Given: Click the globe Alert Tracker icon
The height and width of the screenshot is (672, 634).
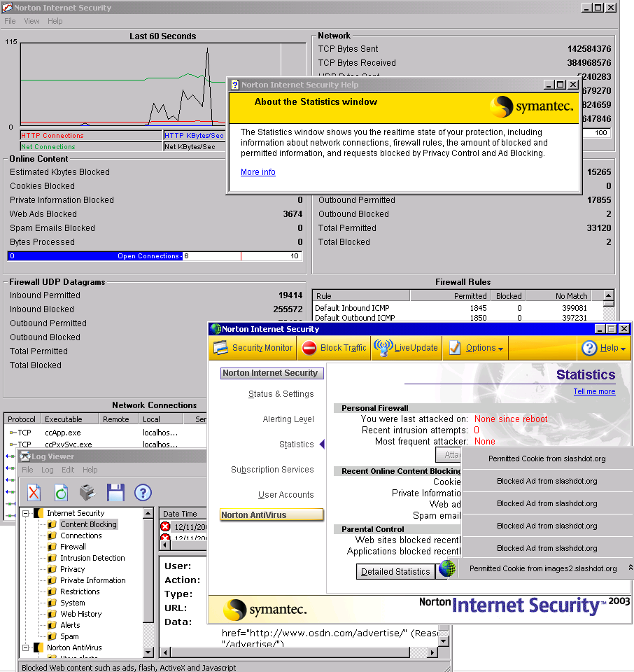Looking at the screenshot, I should coord(447,568).
